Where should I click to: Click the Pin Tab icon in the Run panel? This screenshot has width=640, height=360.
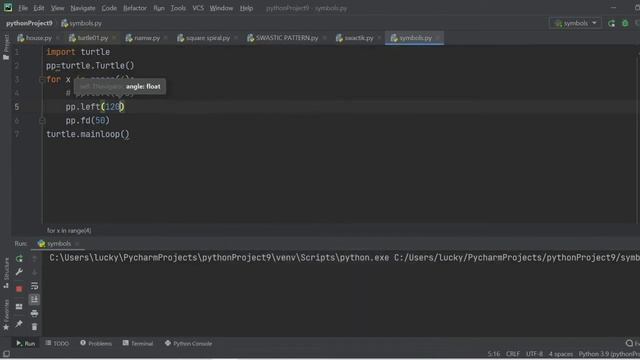(19, 324)
